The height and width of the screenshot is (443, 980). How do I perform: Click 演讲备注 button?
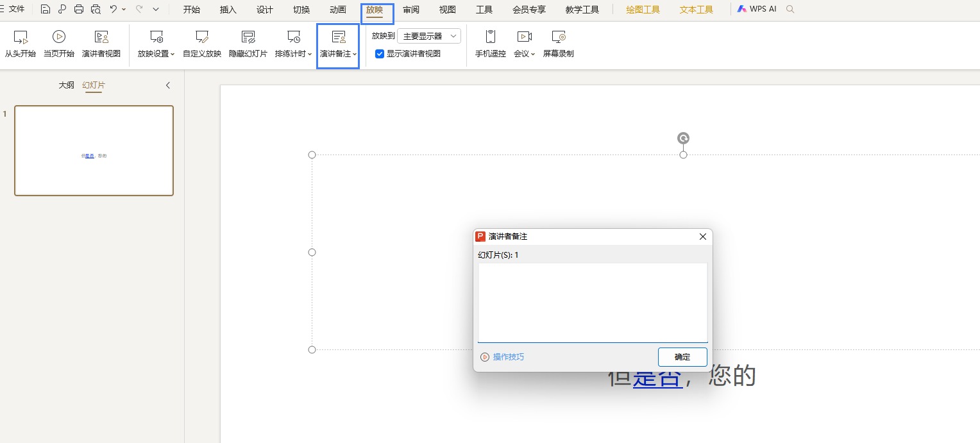coord(338,44)
